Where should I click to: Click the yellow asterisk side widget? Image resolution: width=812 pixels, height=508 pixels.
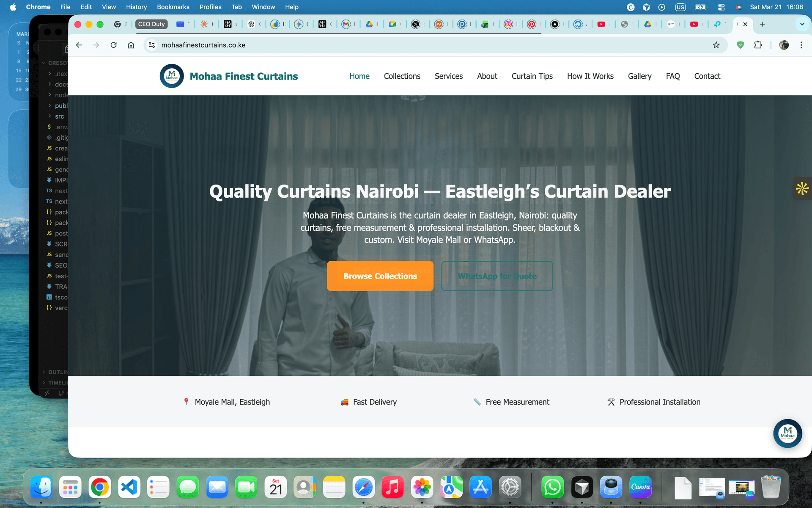coord(802,188)
